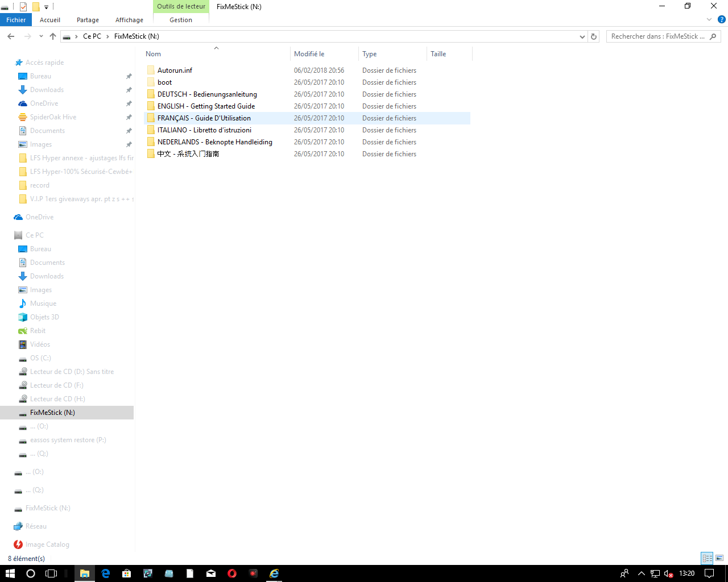Select the Outils de lecteur contextual tab

coord(181,6)
